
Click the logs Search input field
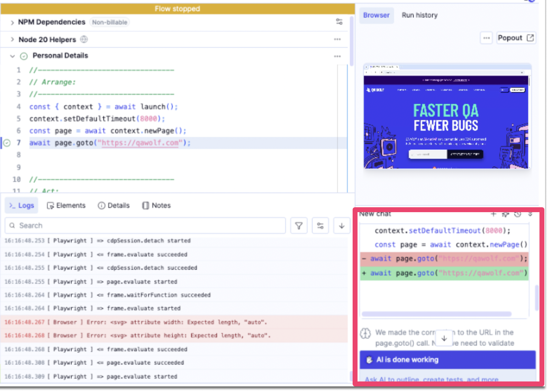pyautogui.click(x=145, y=226)
